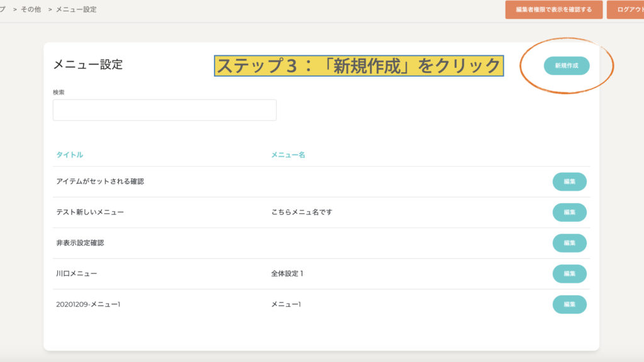This screenshot has height=362, width=644.
Task: Click the 20201209-メニュー1 title
Action: coord(88,305)
